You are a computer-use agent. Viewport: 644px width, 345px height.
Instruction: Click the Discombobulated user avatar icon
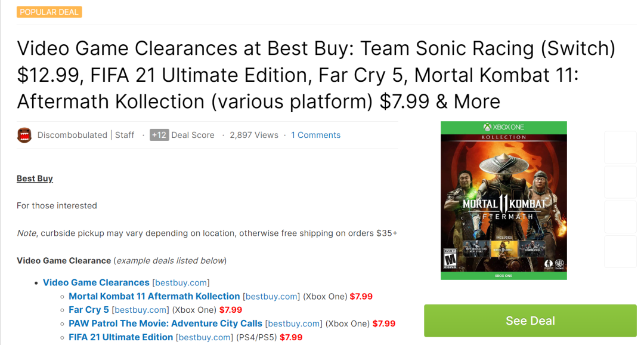click(x=24, y=135)
